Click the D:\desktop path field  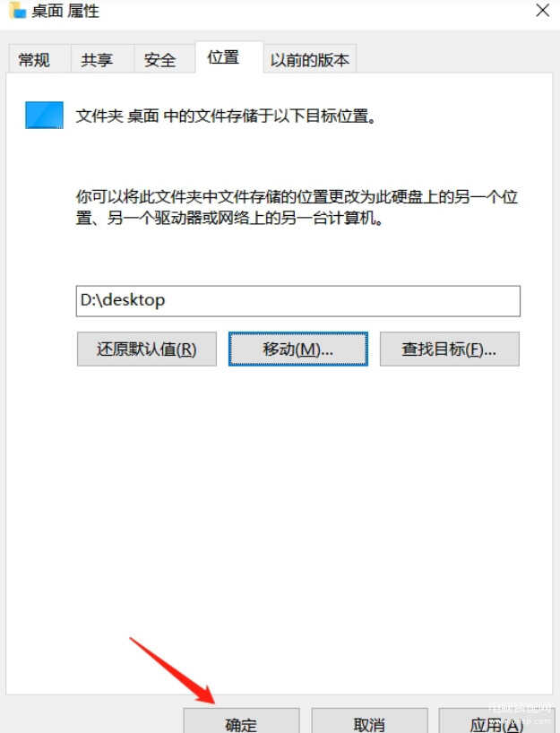pos(297,301)
